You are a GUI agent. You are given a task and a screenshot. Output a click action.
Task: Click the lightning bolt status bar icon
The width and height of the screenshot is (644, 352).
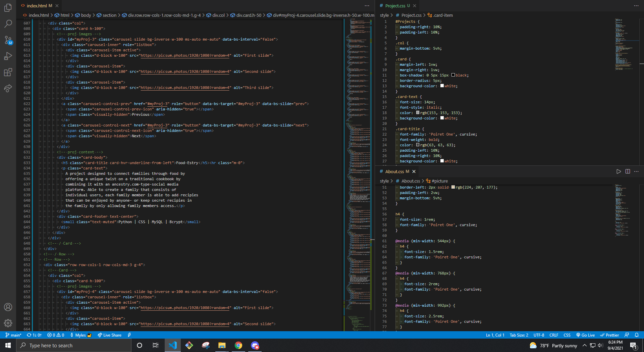click(x=129, y=335)
